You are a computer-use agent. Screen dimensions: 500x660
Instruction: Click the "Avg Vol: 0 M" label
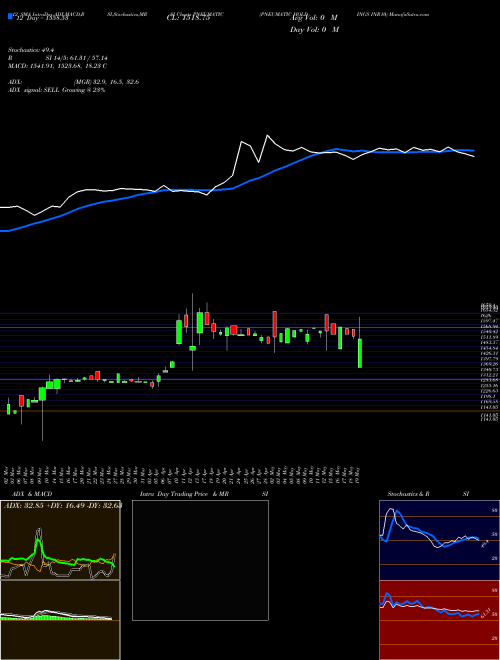pyautogui.click(x=314, y=18)
